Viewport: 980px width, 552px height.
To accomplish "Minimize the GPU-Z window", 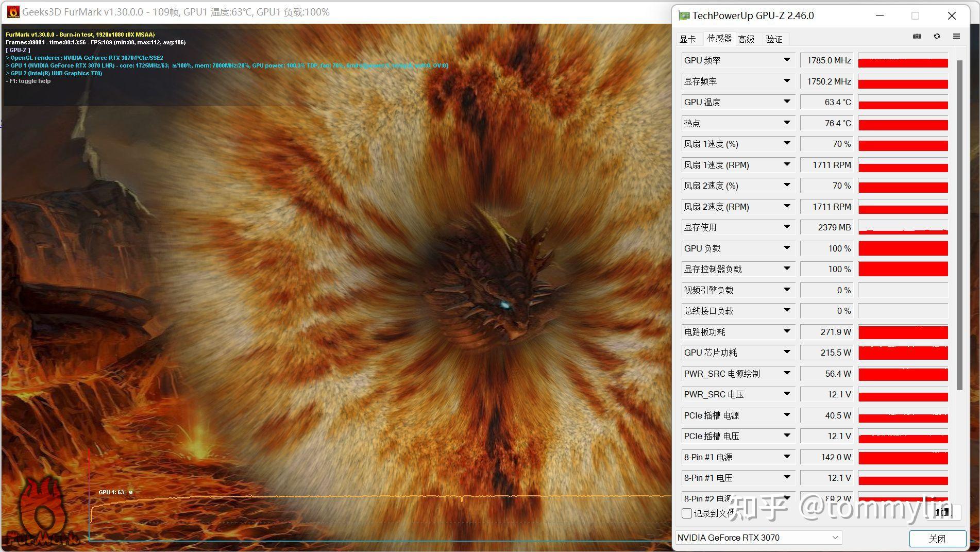I will click(x=880, y=15).
